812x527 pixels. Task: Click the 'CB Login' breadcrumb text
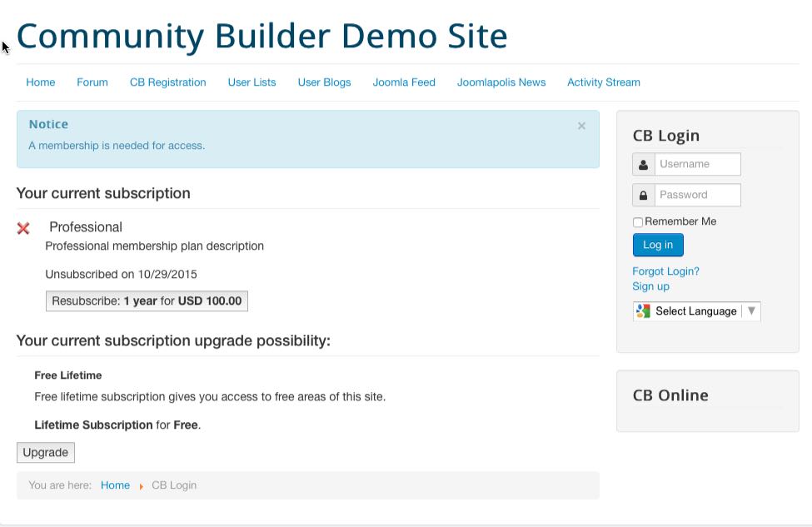tap(174, 485)
